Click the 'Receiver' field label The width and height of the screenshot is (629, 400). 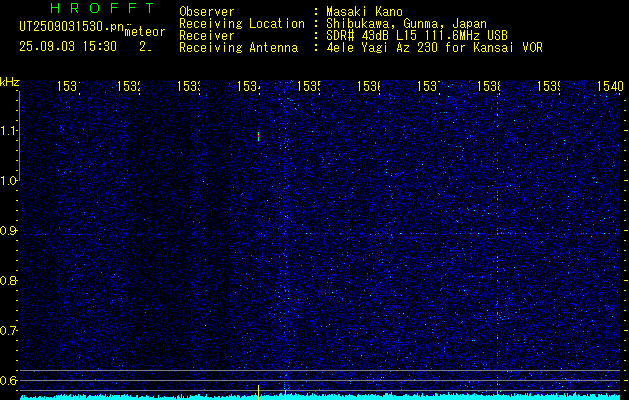[x=207, y=36]
